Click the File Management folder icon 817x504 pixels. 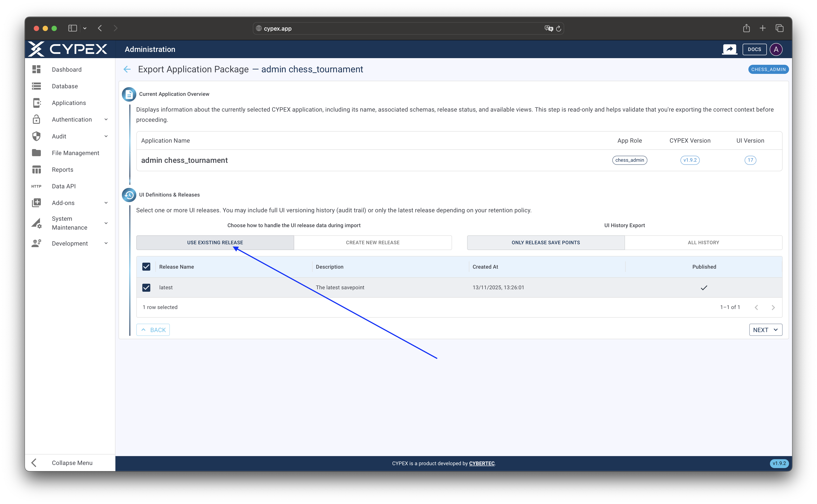coord(36,153)
